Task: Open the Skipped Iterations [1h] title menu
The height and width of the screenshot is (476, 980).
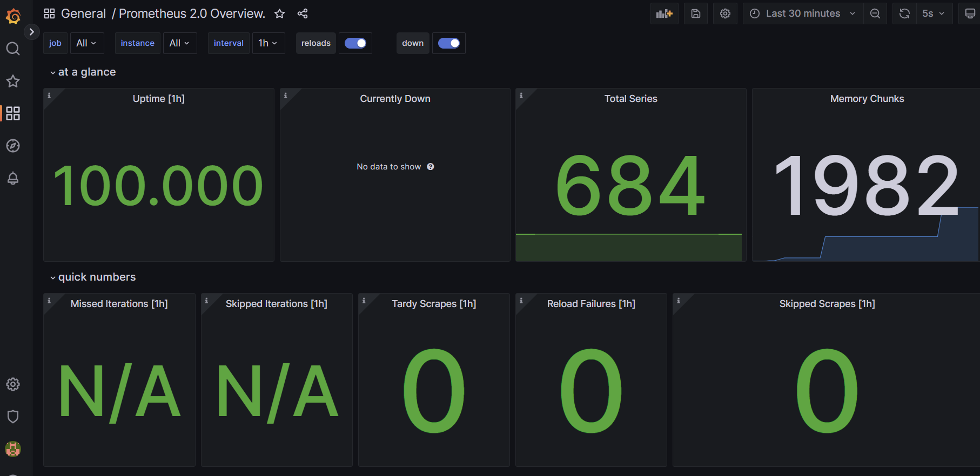Action: 277,304
